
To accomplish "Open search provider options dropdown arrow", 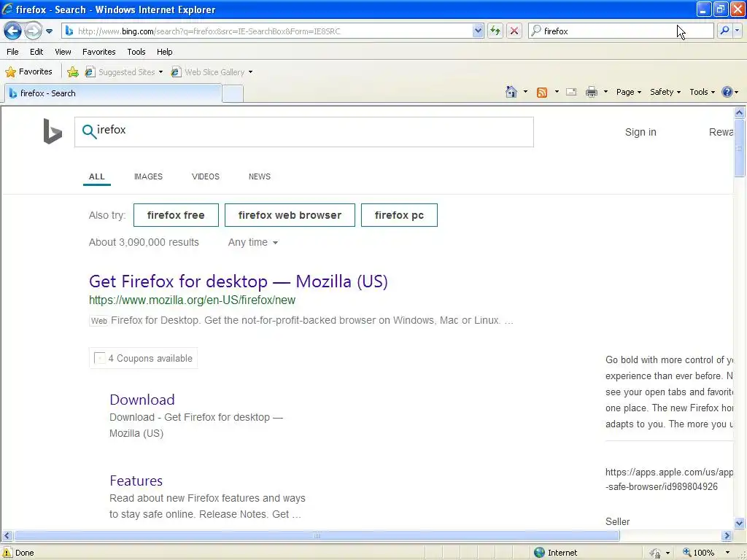I will [737, 31].
